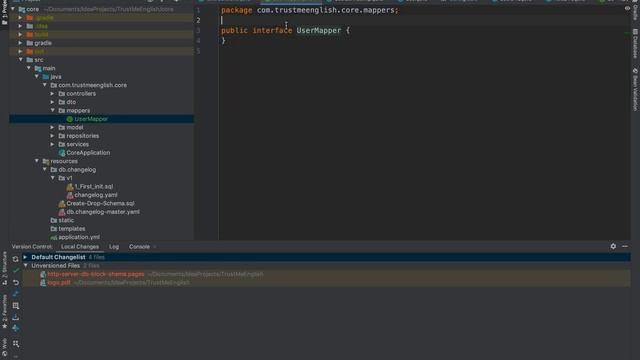Click the package declaration line in editor
The image size is (640, 360).
click(x=309, y=10)
